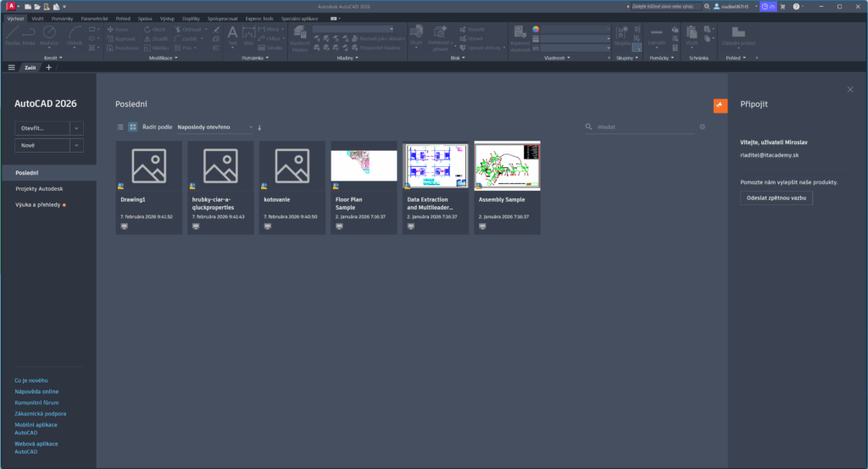This screenshot has height=469, width=868.
Task: Click the New file quick access icon
Action: (x=28, y=7)
